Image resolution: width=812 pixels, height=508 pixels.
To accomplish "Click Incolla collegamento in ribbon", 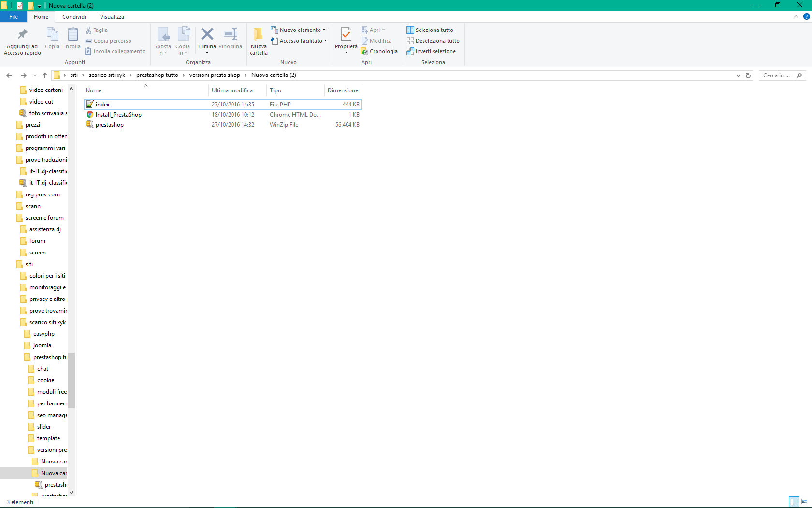I will (116, 51).
